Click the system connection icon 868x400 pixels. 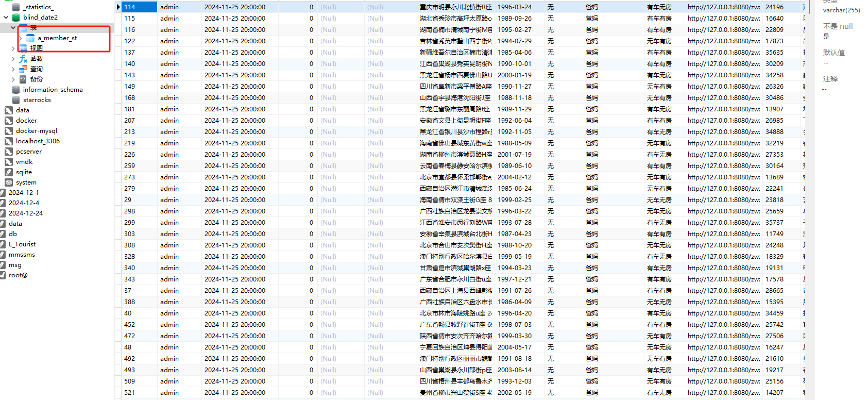pyautogui.click(x=9, y=182)
